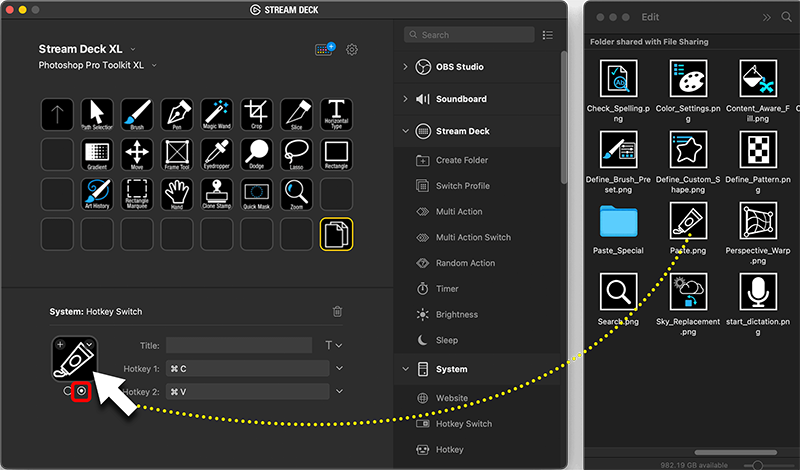The height and width of the screenshot is (470, 800).
Task: Collapse the Stream Deck category
Action: [x=405, y=131]
